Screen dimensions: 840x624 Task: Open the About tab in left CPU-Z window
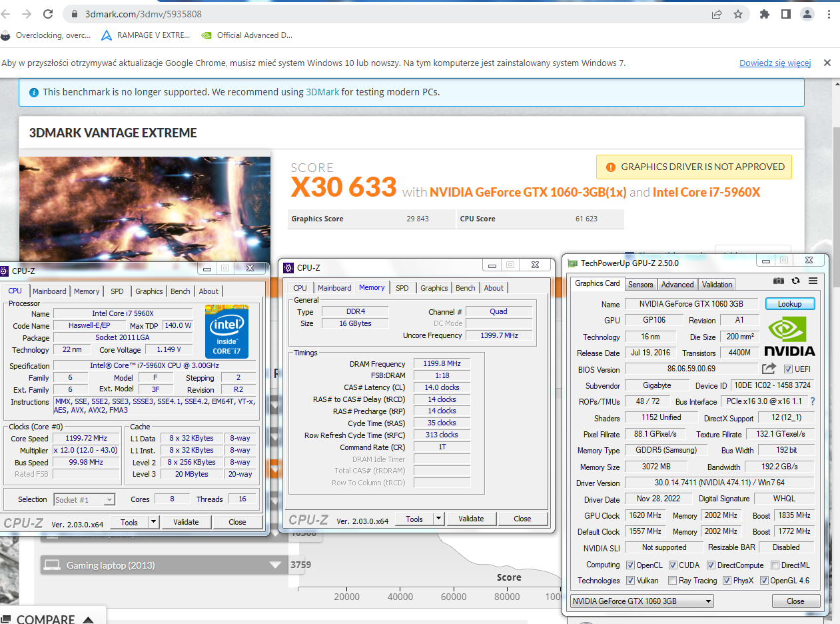[209, 291]
